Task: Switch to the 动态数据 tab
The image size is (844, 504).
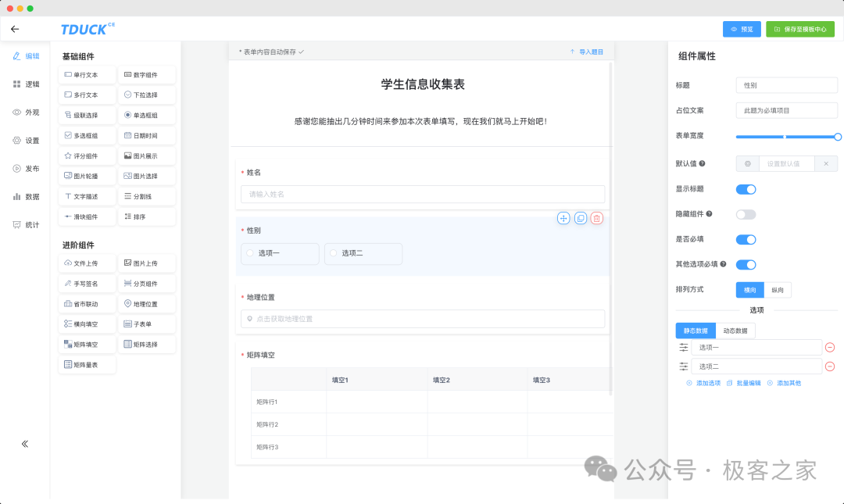Action: (x=735, y=331)
